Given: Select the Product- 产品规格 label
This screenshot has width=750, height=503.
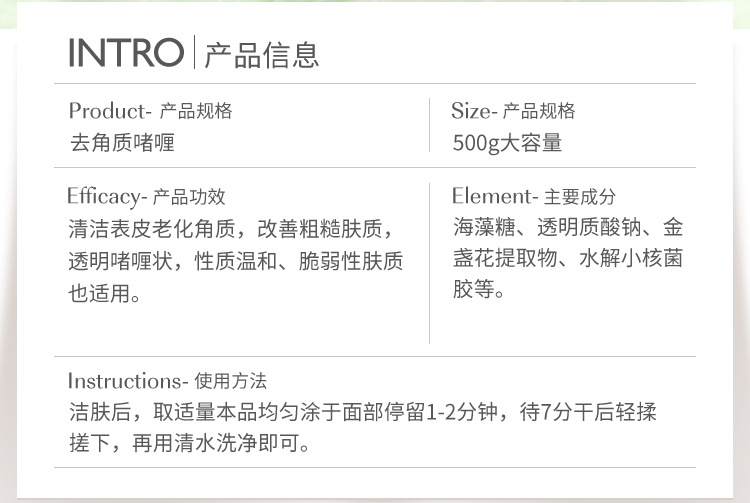Looking at the screenshot, I should [x=150, y=111].
